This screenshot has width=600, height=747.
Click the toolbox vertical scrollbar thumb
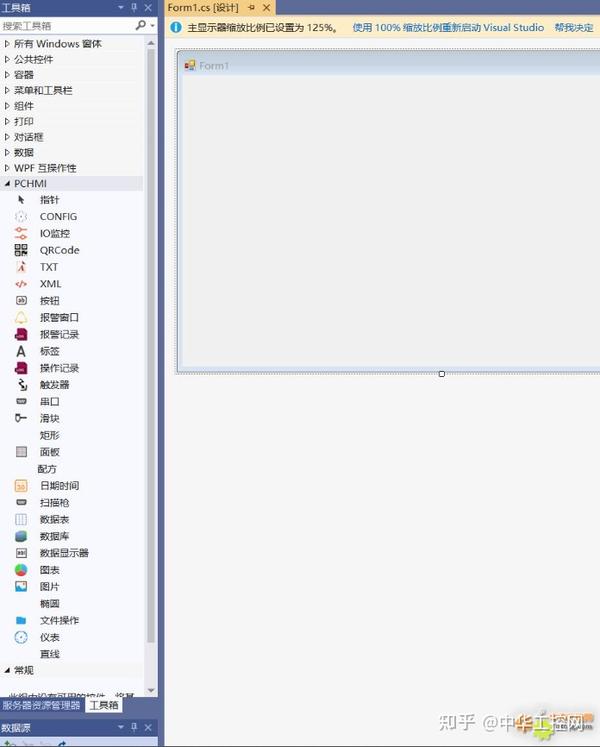[151, 346]
